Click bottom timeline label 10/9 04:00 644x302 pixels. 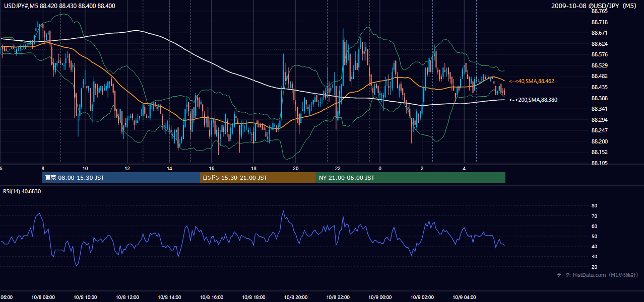point(464,297)
